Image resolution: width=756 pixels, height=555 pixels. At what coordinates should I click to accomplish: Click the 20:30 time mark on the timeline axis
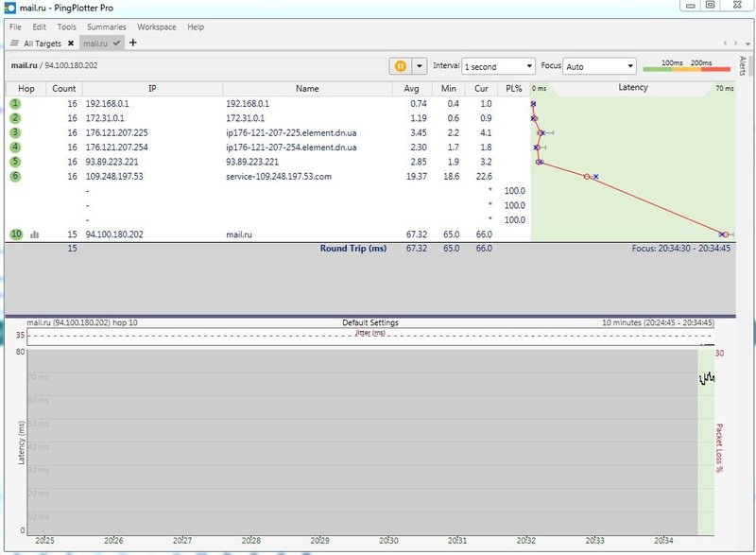388,541
